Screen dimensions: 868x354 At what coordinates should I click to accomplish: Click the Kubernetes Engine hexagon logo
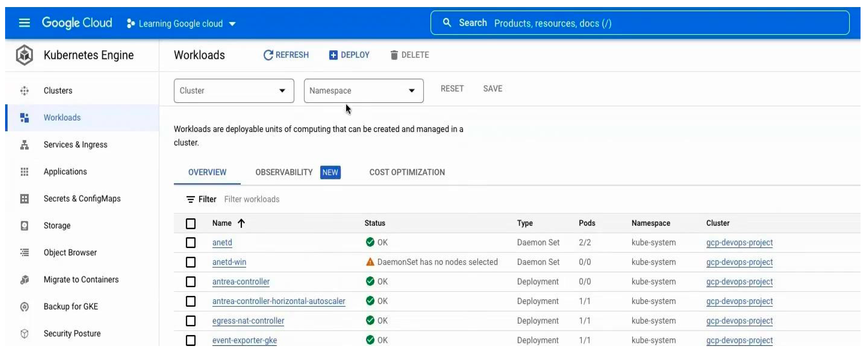point(24,55)
